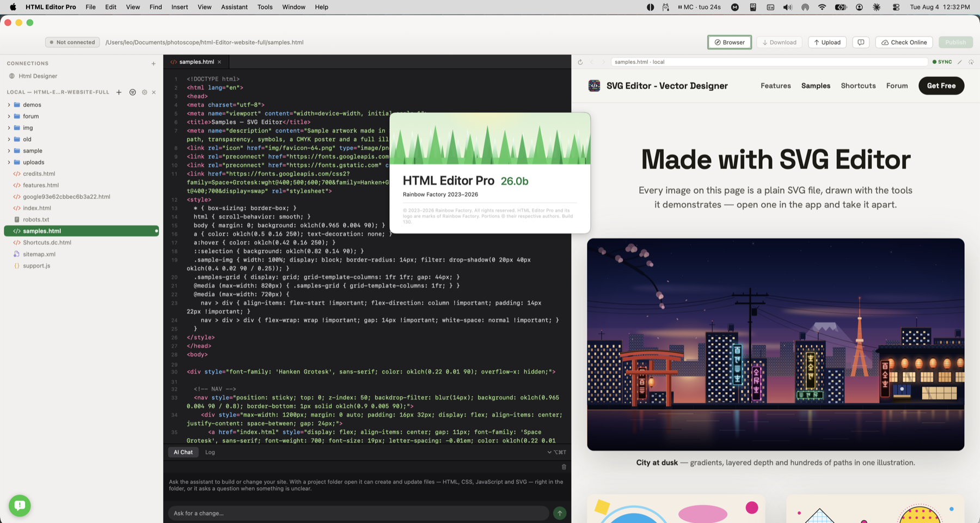Click the globe icon beside Html Designer
The width and height of the screenshot is (980, 523).
pos(12,76)
